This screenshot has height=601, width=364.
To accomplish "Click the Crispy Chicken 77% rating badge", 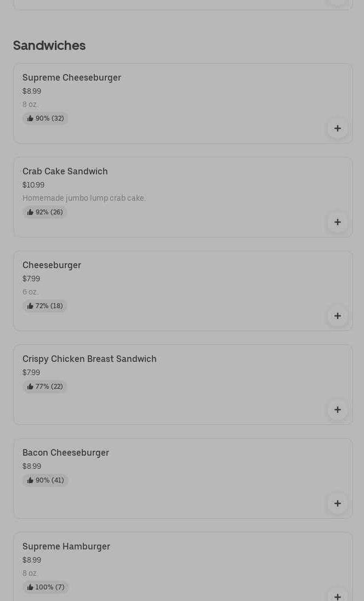I will (x=45, y=387).
